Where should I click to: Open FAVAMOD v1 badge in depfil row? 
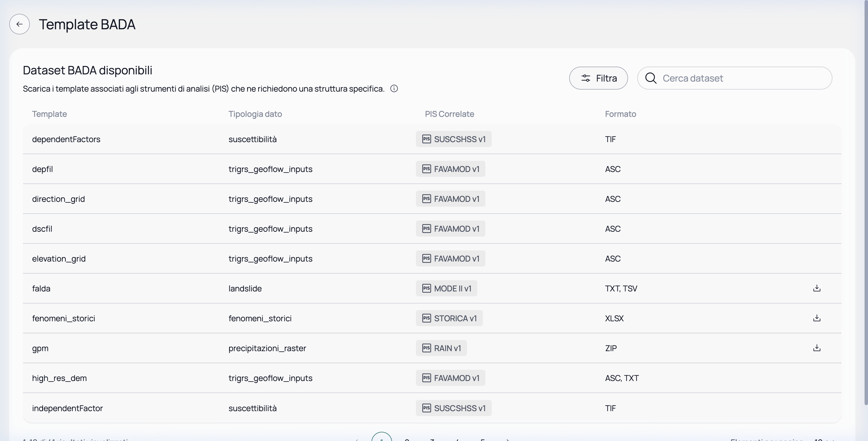451,169
